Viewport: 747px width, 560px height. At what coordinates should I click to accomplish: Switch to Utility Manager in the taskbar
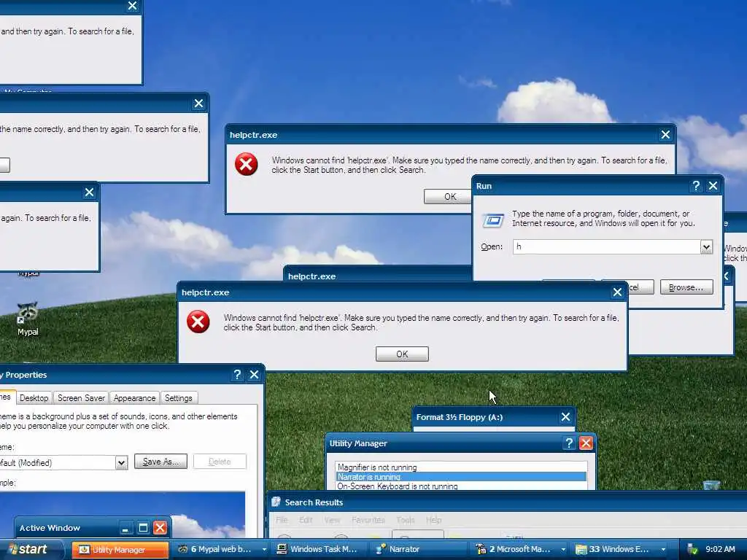click(x=120, y=550)
